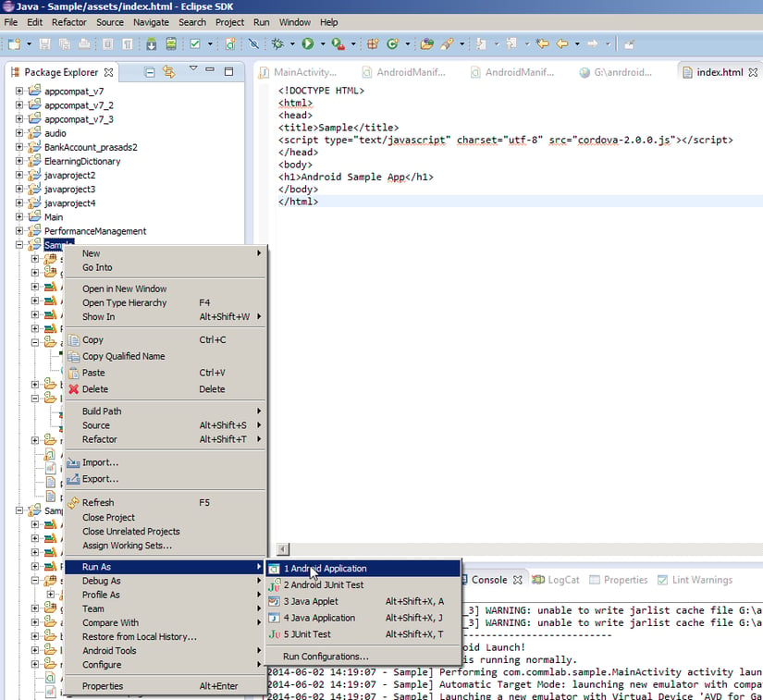Expand the PerformanceManagement project tree

tap(19, 230)
